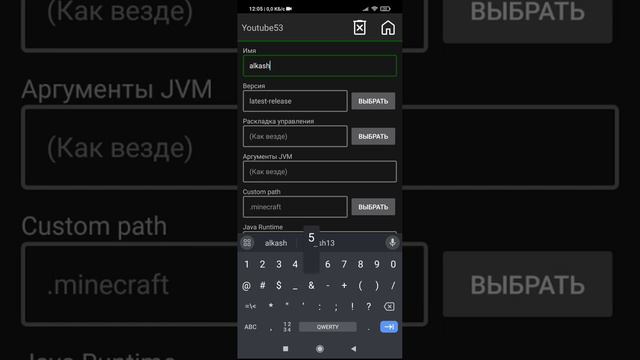
Task: Tap the ? question mark key
Action: click(x=369, y=307)
